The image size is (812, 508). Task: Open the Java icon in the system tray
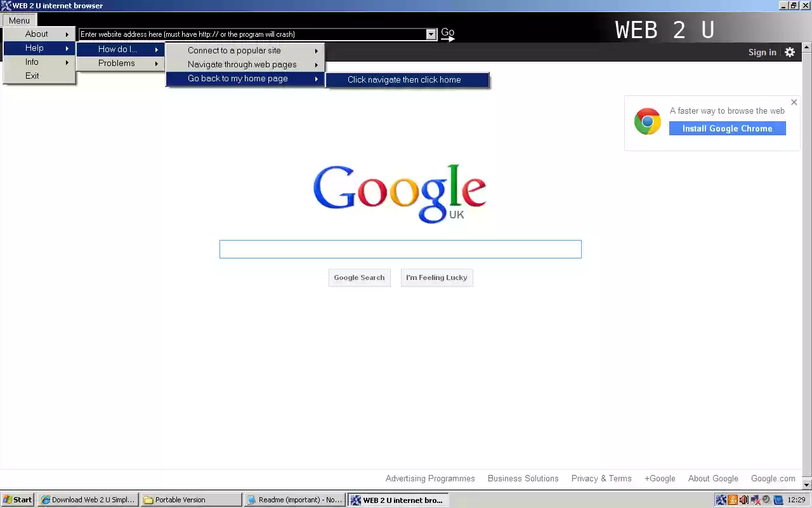click(733, 500)
